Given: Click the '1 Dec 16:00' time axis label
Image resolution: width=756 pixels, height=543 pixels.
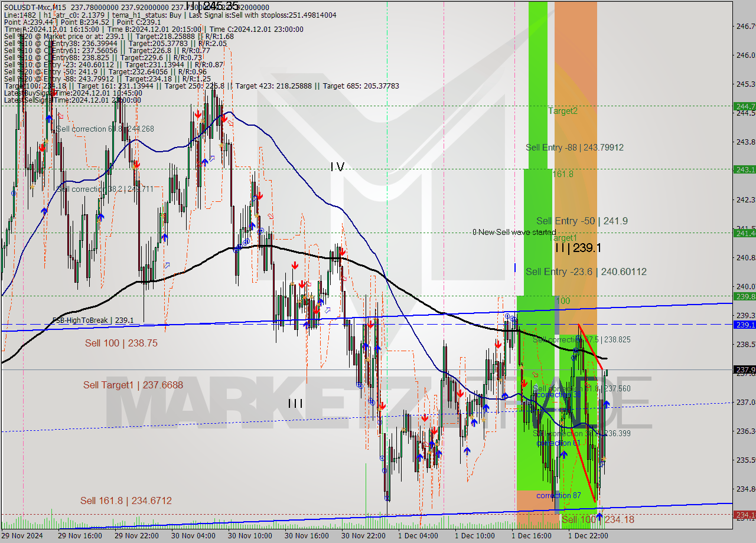Looking at the screenshot, I should click(532, 536).
